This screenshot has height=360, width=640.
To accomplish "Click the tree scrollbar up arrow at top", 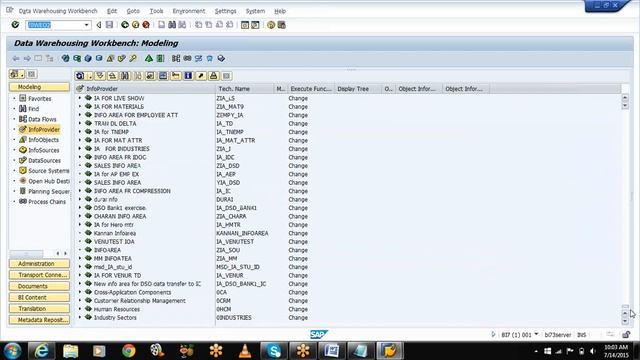I will [x=625, y=98].
